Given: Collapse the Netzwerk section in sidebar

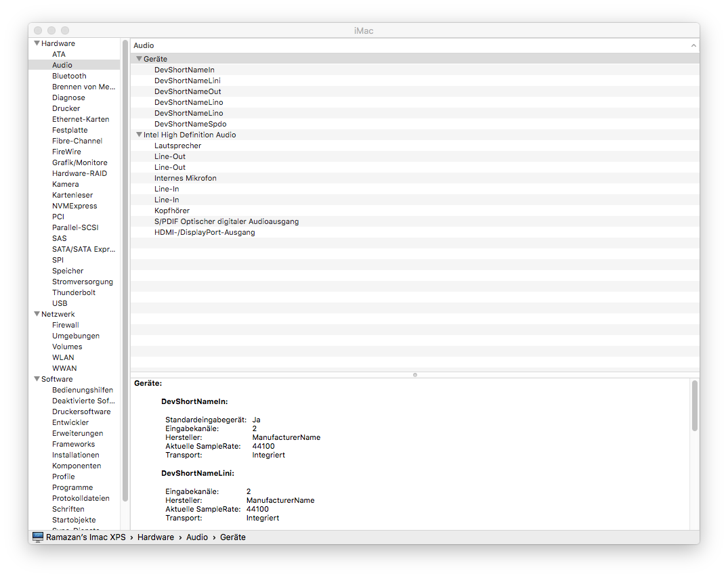Looking at the screenshot, I should coord(37,314).
